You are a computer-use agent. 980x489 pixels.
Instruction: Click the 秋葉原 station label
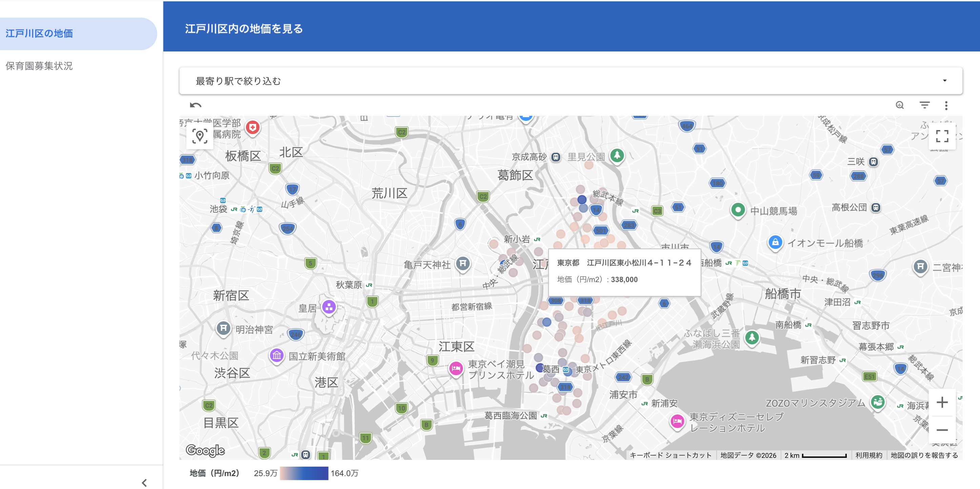(349, 285)
